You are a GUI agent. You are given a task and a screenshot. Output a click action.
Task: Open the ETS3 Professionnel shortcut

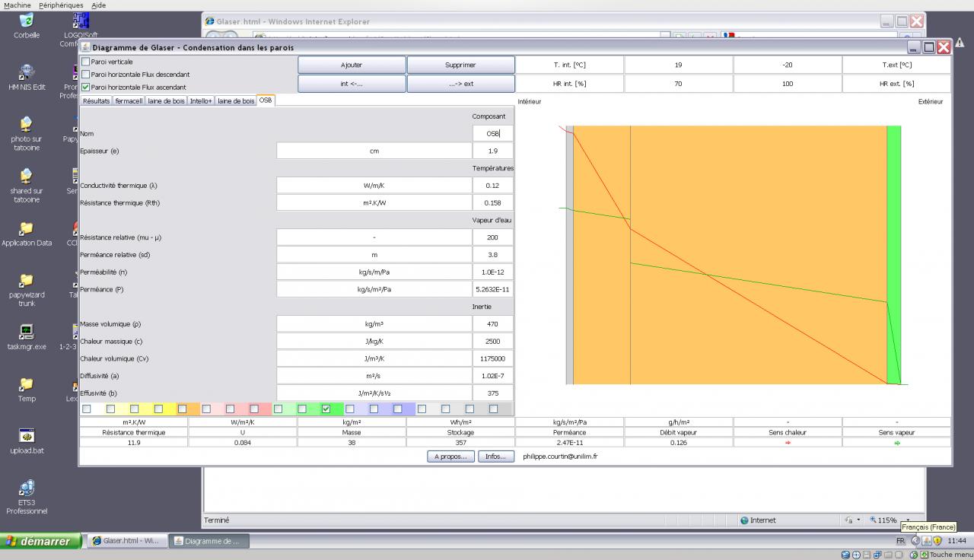27,488
